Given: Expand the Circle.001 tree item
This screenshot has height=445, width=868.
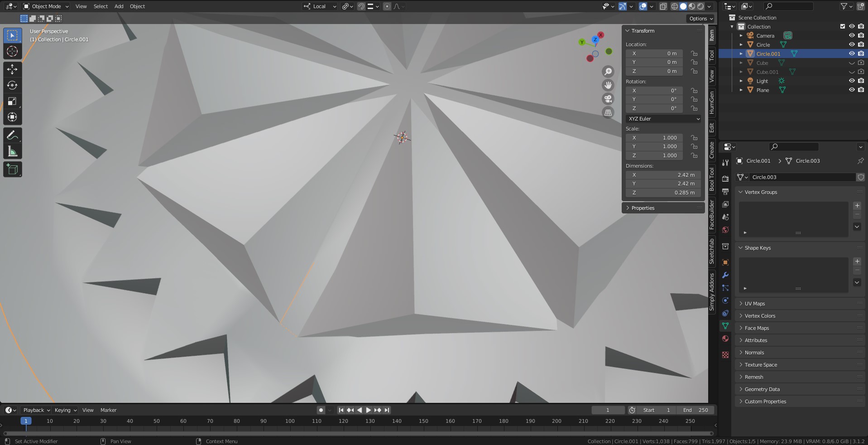Looking at the screenshot, I should click(x=741, y=53).
